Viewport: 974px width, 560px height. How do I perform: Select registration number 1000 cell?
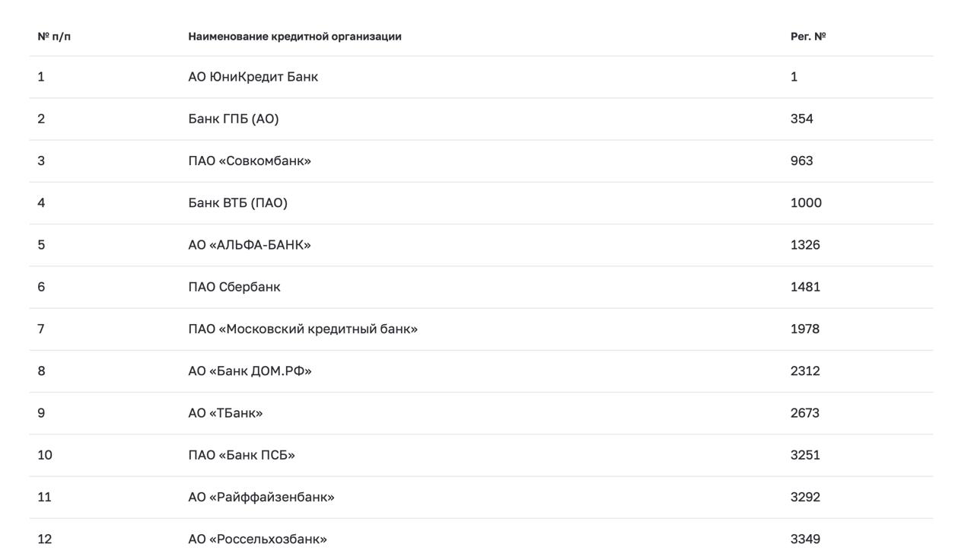point(806,203)
